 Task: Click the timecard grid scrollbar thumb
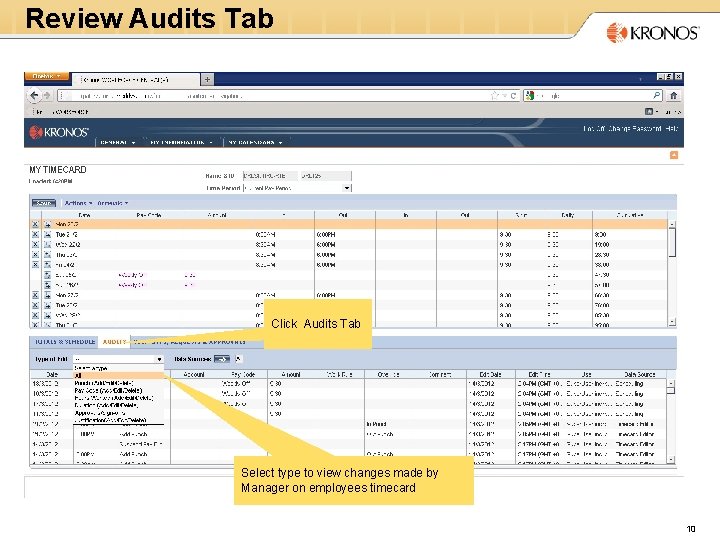point(672,242)
